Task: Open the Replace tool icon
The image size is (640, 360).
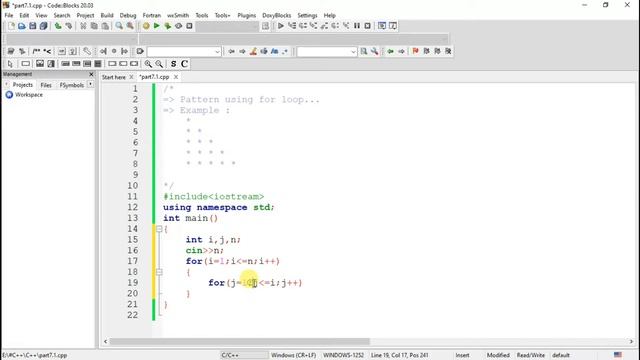Action: [x=130, y=26]
